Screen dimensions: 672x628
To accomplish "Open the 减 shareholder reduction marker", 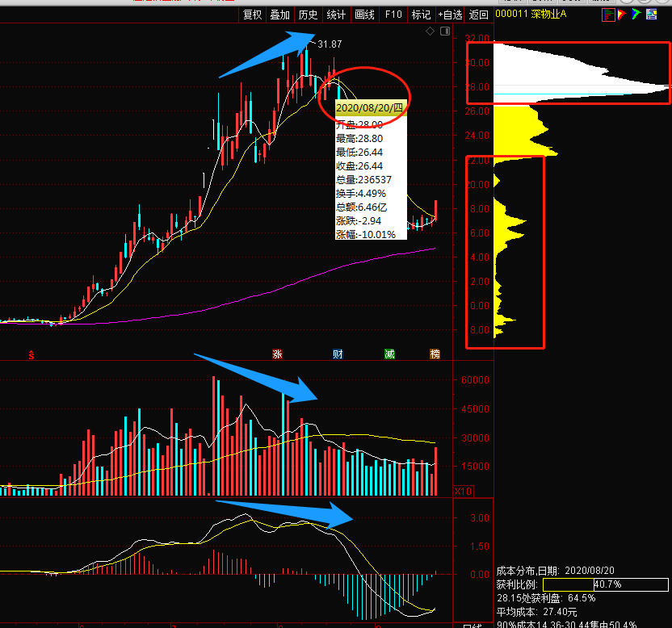I will [x=389, y=354].
